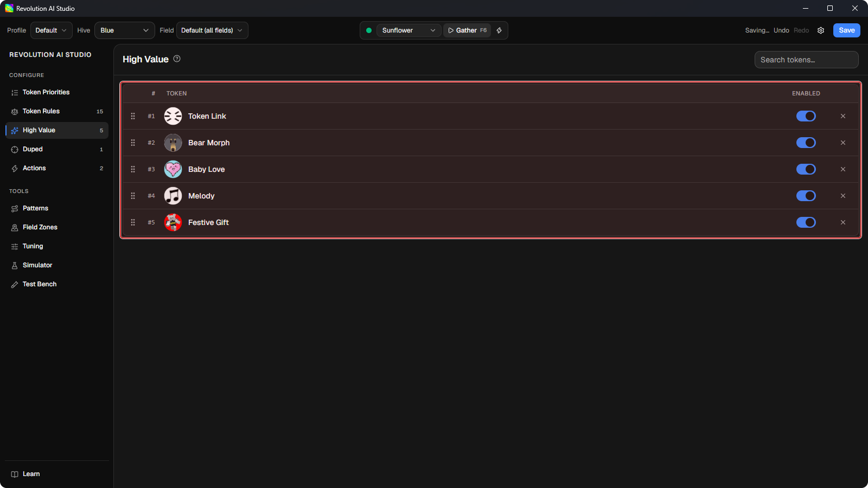Open the Profile Default dropdown

click(x=52, y=30)
